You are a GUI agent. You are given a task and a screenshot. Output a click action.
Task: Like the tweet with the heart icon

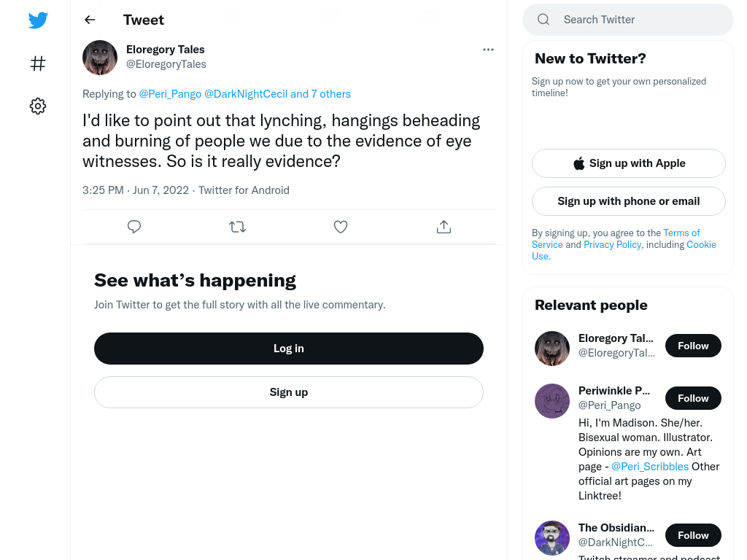340,227
